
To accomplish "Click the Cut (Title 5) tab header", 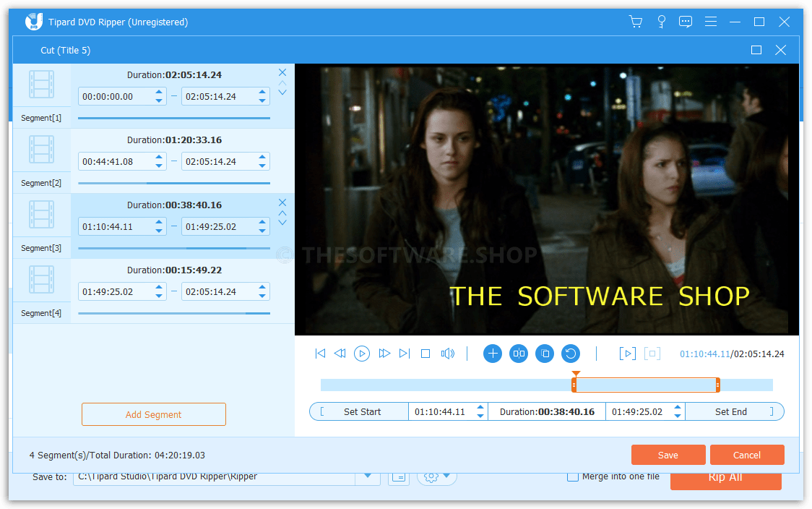I will point(64,50).
